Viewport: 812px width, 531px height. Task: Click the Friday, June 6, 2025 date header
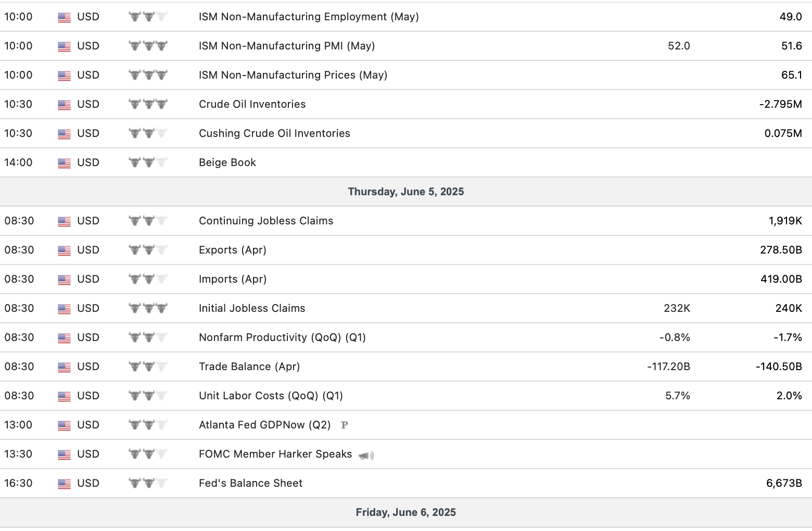pyautogui.click(x=405, y=512)
